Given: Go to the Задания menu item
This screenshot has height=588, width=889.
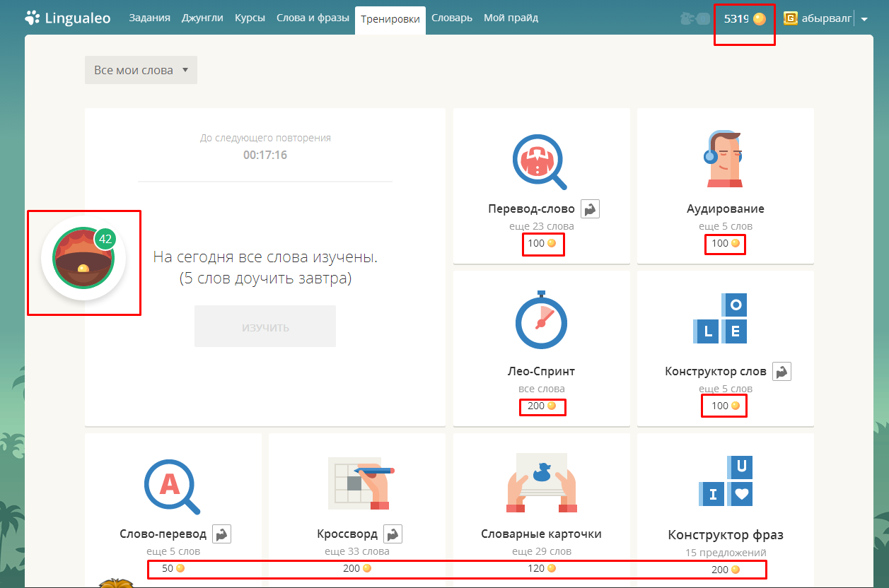Looking at the screenshot, I should [x=149, y=18].
